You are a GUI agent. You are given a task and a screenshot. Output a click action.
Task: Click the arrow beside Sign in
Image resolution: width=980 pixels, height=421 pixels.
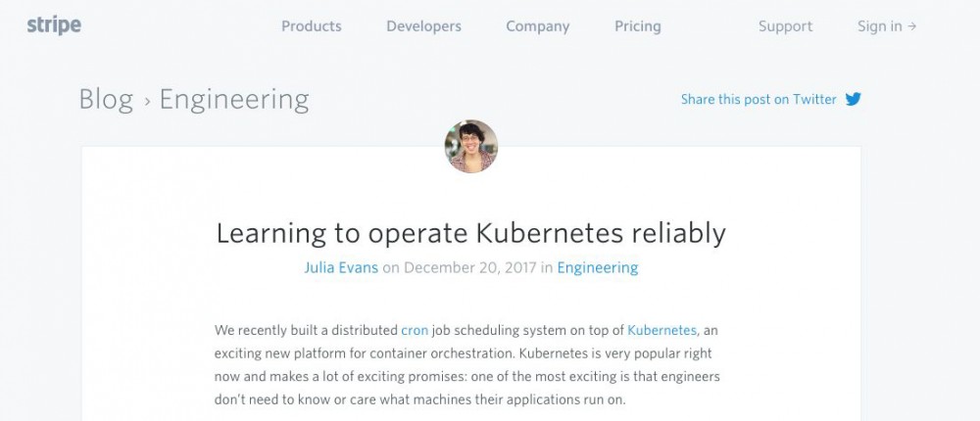coord(912,26)
